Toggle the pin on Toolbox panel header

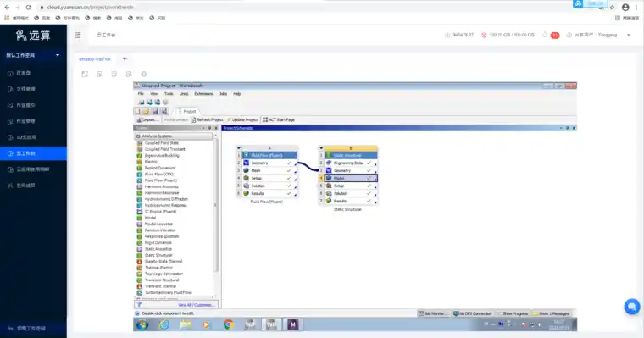point(209,128)
